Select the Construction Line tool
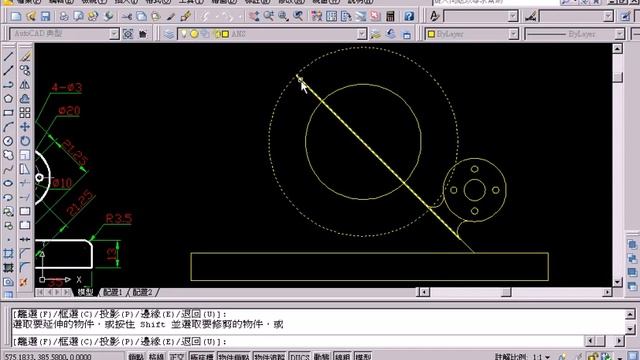The width and height of the screenshot is (640, 360). (8, 71)
